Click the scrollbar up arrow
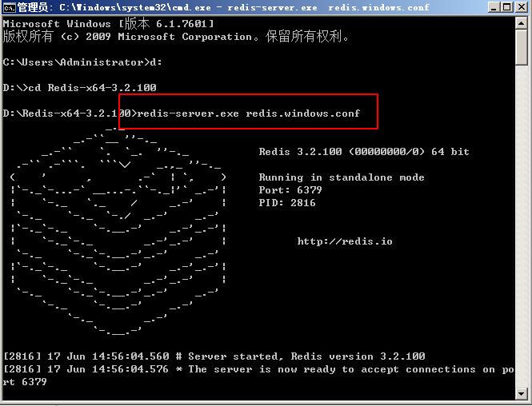This screenshot has width=532, height=406. 521,23
